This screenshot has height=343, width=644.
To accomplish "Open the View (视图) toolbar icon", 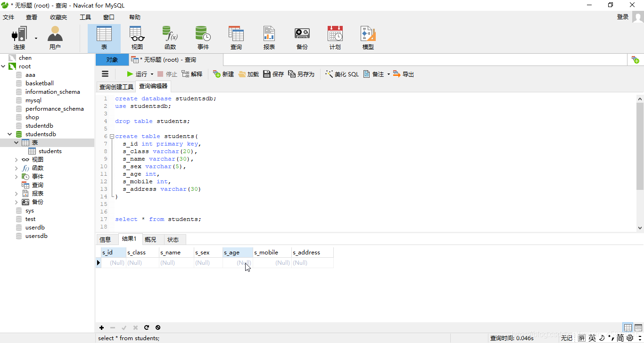I will 137,38.
